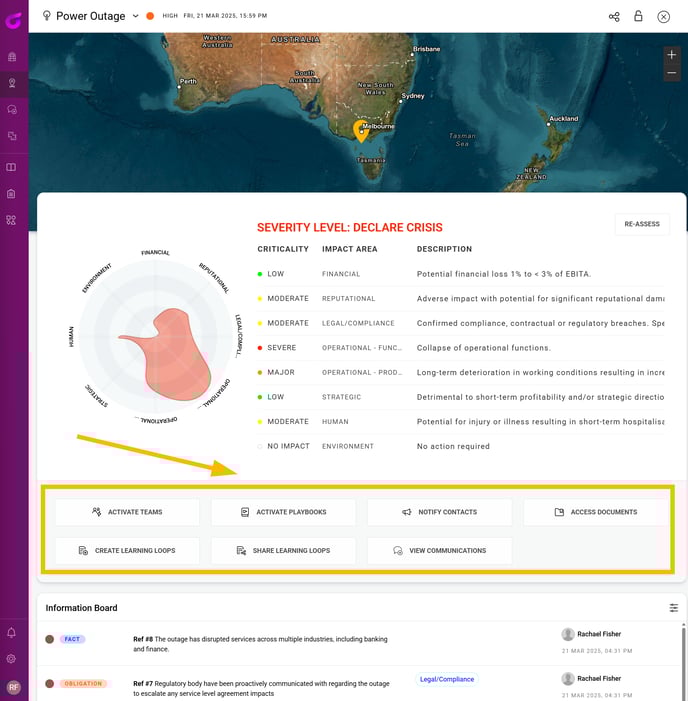Select the location pin sidebar icon
Screen dimensions: 688x701
pos(12,83)
